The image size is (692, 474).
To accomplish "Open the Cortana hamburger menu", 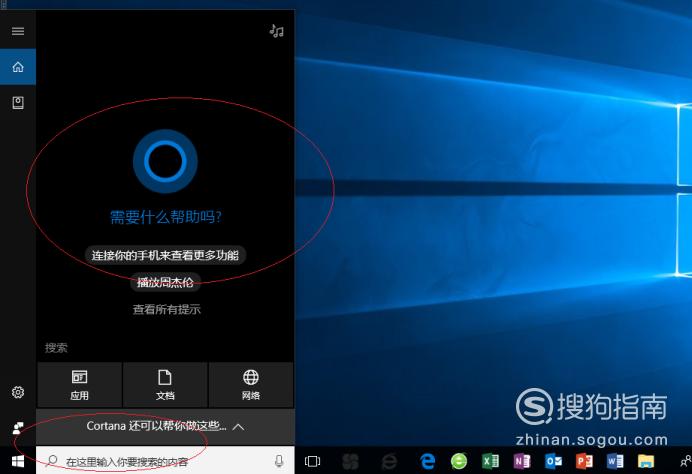I will (18, 31).
